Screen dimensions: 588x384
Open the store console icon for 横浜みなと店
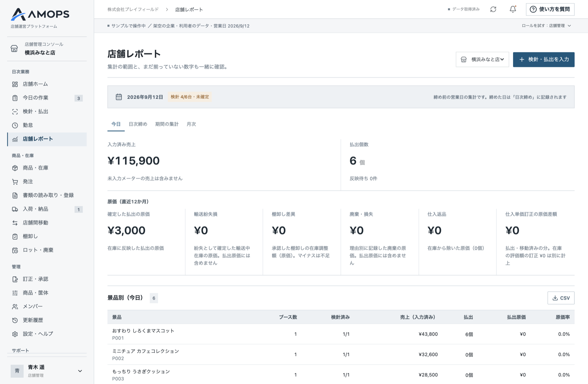14,49
